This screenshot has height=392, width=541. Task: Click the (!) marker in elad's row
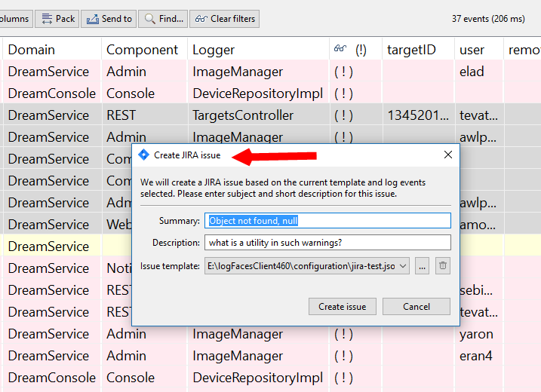pos(343,72)
